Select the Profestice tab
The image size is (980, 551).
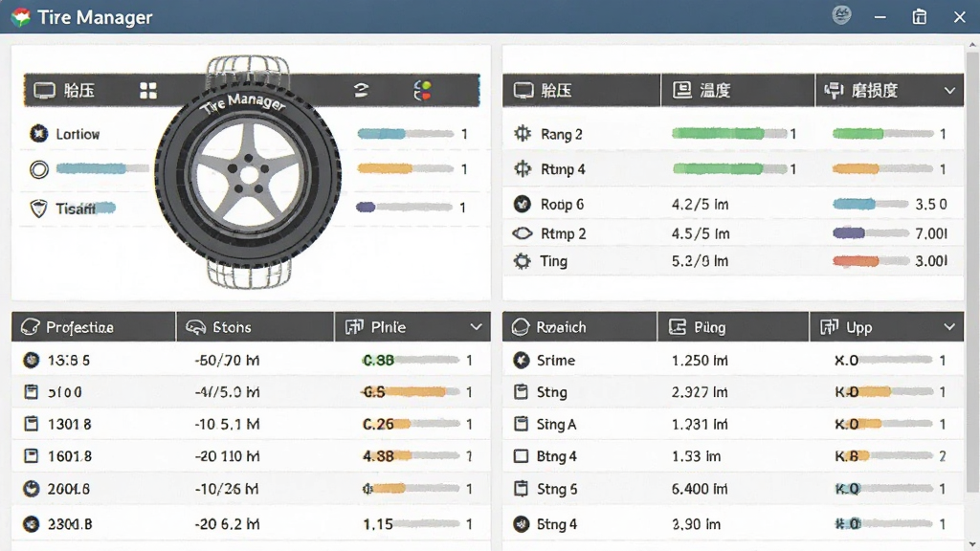pyautogui.click(x=93, y=327)
